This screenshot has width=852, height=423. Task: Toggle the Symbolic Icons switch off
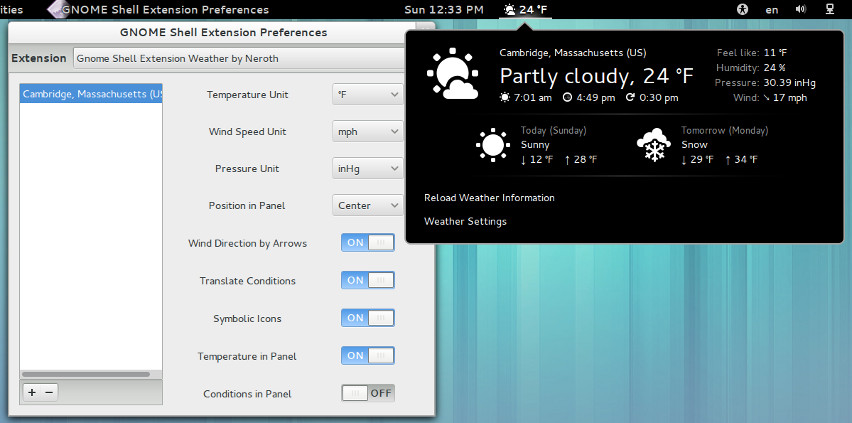pos(368,318)
